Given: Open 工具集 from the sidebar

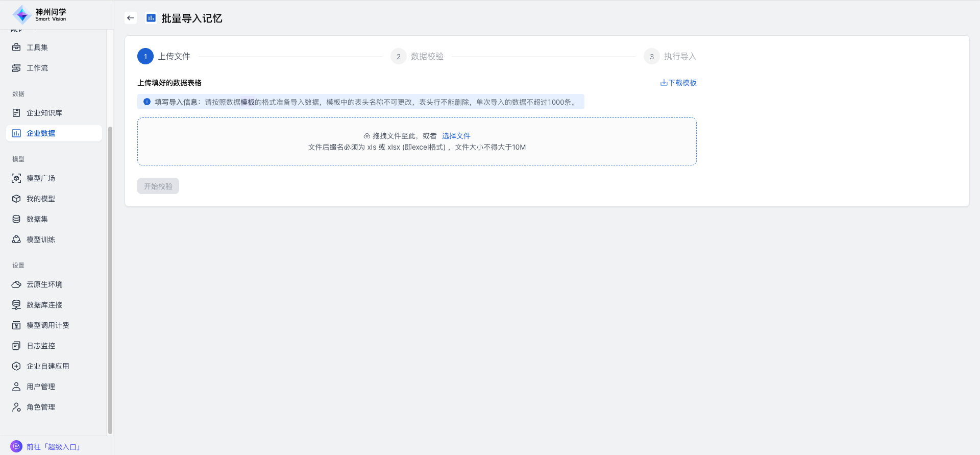Looking at the screenshot, I should click(x=37, y=47).
